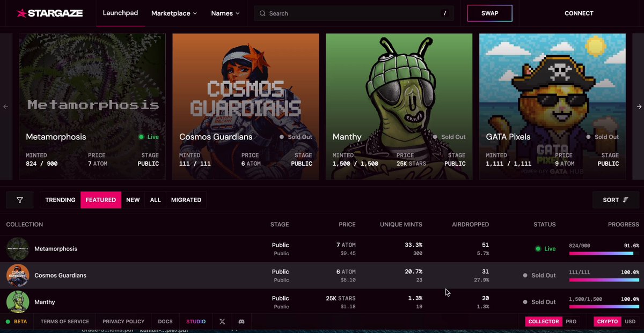Switch to Pro mode
The width and height of the screenshot is (644, 333).
coord(571,322)
